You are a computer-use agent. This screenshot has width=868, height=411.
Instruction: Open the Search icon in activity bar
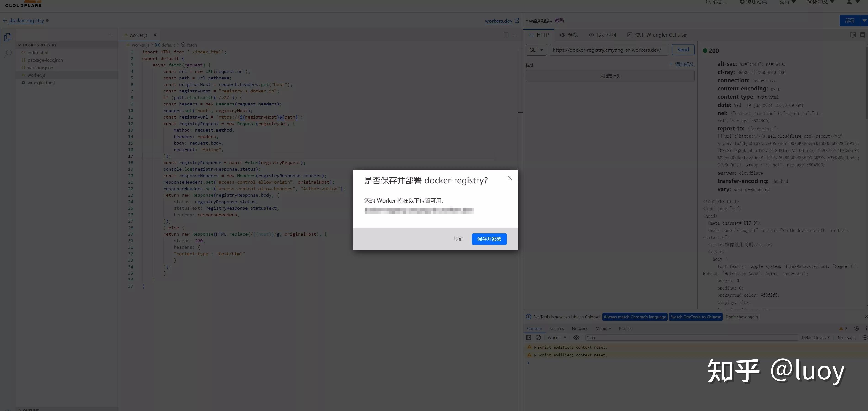(8, 53)
